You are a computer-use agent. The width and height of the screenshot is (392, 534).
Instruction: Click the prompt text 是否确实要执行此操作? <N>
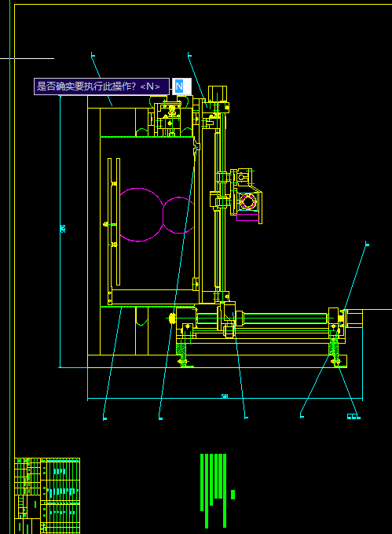pyautogui.click(x=98, y=87)
